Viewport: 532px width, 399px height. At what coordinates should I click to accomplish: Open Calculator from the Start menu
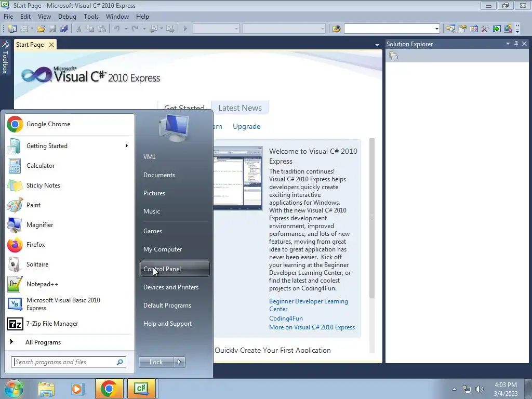tap(70, 166)
